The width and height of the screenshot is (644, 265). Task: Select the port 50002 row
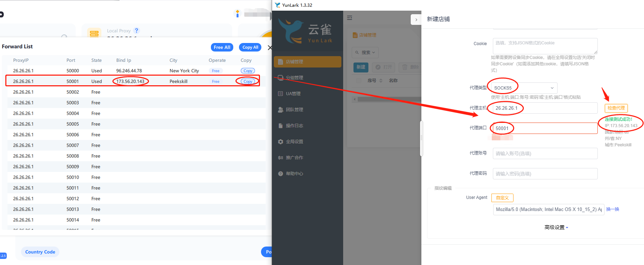(137, 92)
